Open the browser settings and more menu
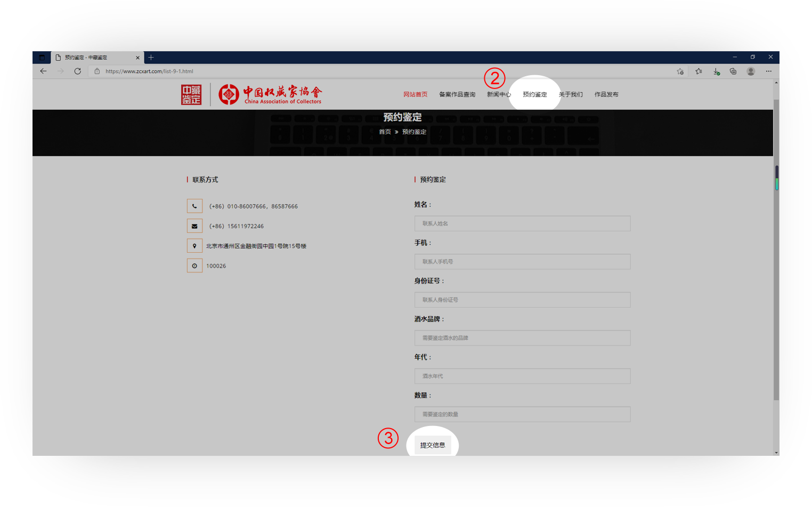This screenshot has width=812, height=507. pyautogui.click(x=768, y=71)
